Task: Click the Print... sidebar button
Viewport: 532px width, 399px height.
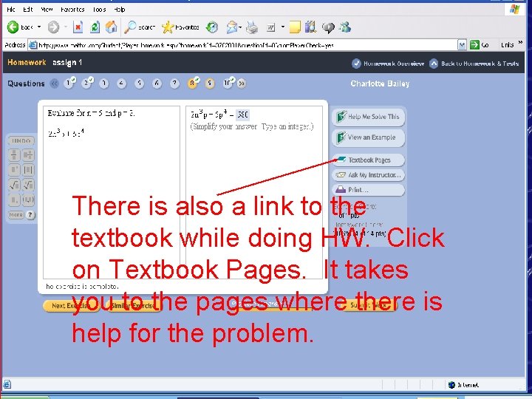Action: coord(369,190)
